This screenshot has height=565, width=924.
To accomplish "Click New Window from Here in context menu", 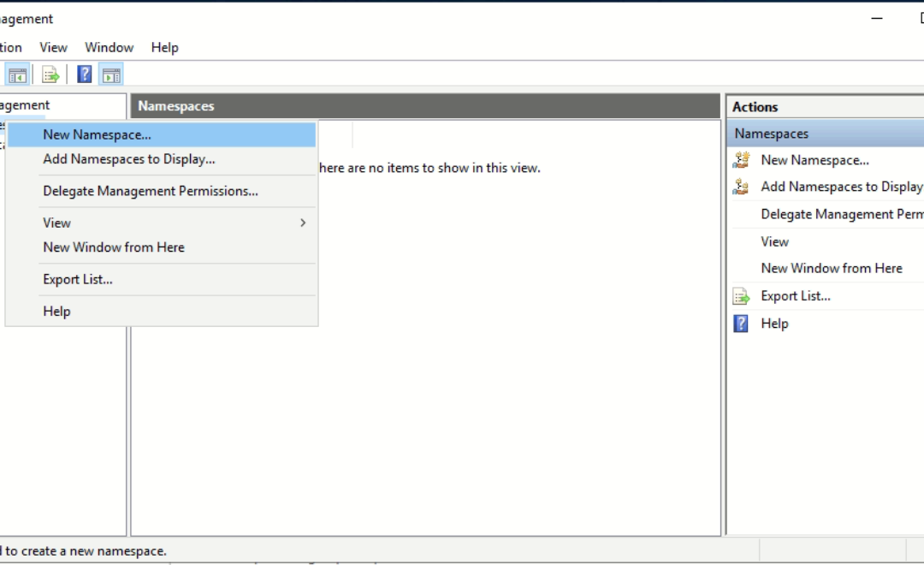I will coord(113,247).
